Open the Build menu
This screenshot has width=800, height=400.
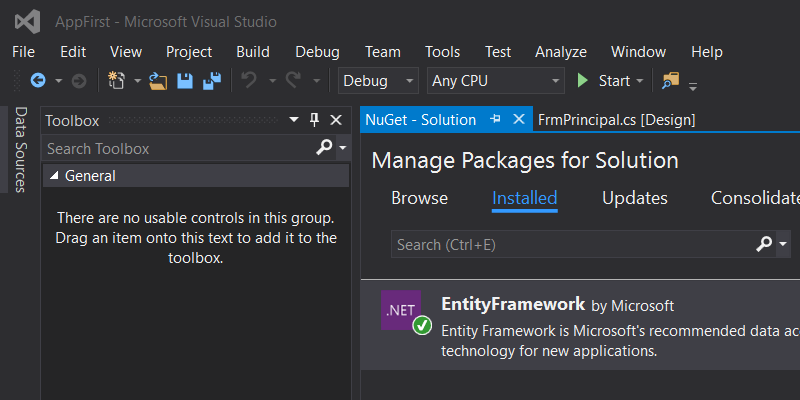click(253, 52)
